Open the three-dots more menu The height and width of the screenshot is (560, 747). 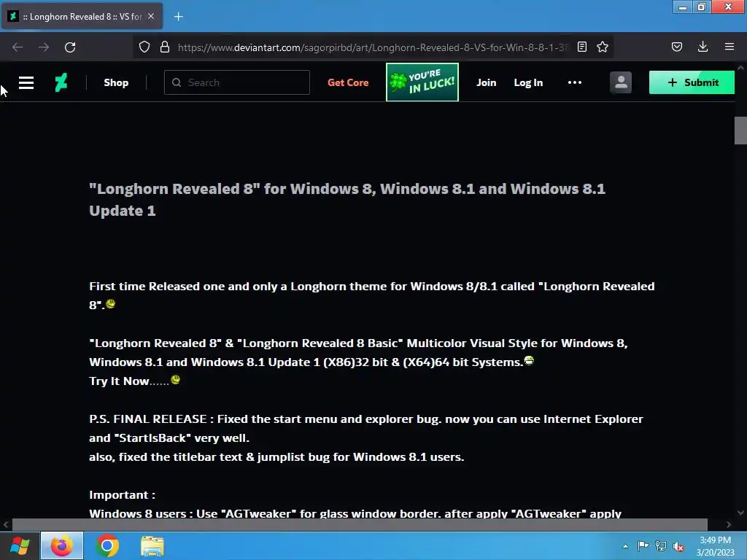575,82
